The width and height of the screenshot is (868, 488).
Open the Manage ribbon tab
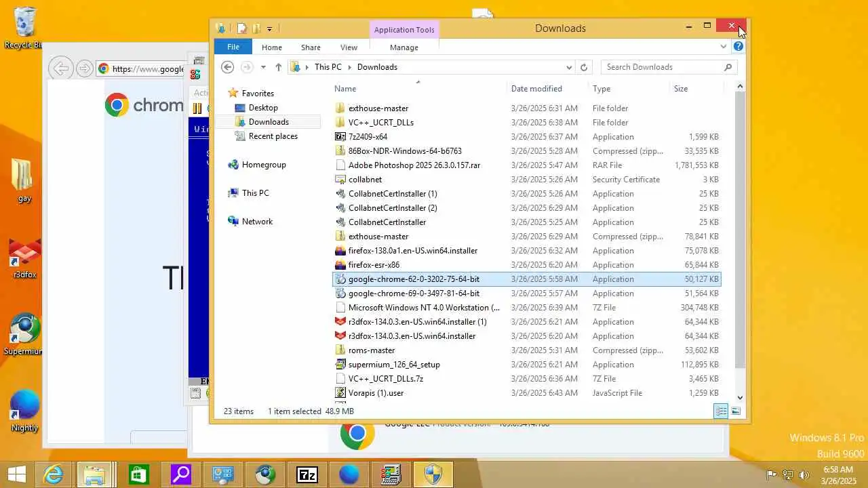pos(404,47)
